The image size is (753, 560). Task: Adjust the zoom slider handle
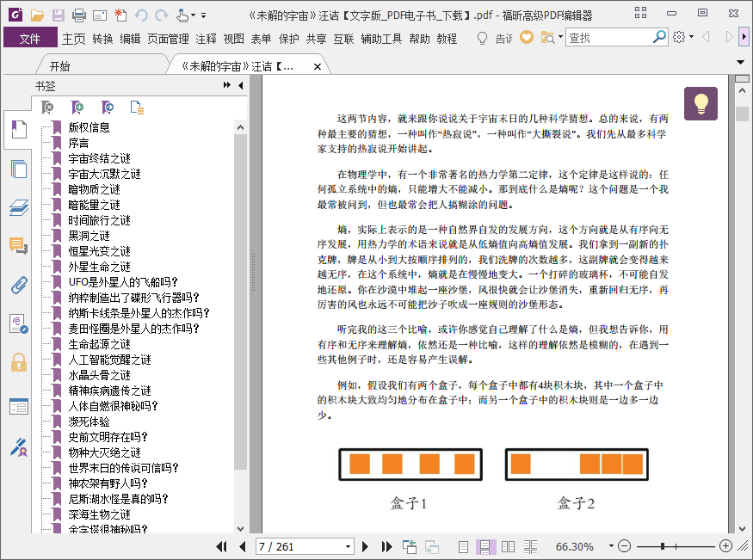pyautogui.click(x=663, y=546)
